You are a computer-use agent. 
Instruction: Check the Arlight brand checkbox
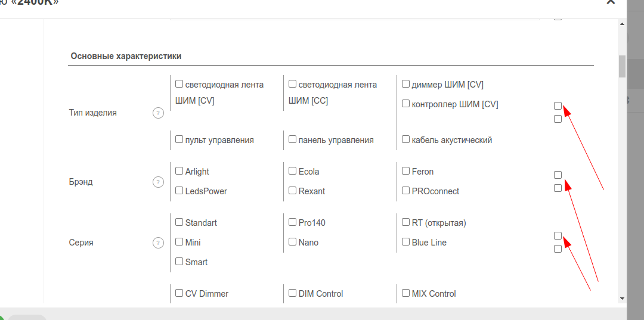179,171
